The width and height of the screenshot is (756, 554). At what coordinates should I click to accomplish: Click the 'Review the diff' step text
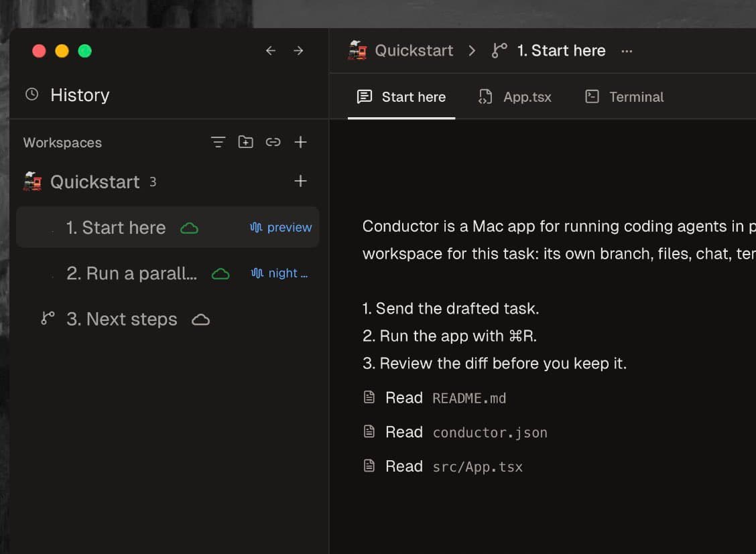[495, 363]
